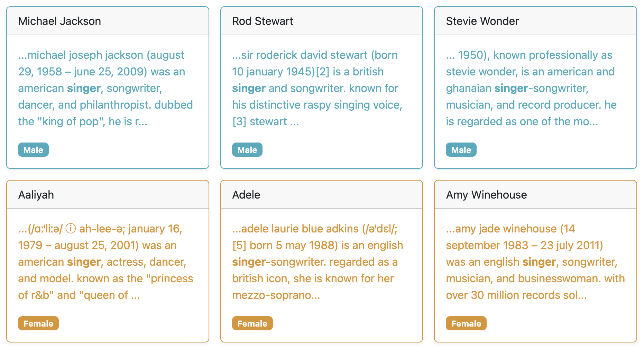The height and width of the screenshot is (348, 644).
Task: Click the Male badge under Michael Jackson
Action: (x=33, y=150)
